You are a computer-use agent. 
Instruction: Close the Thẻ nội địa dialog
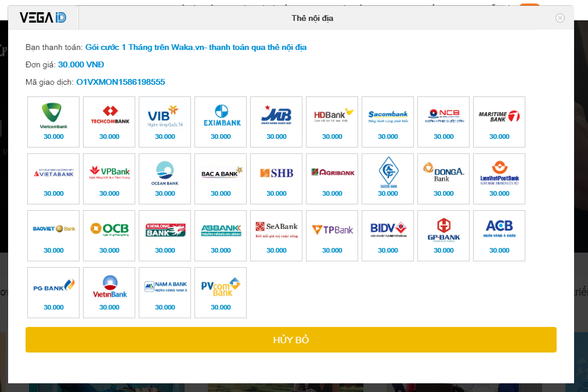click(560, 18)
